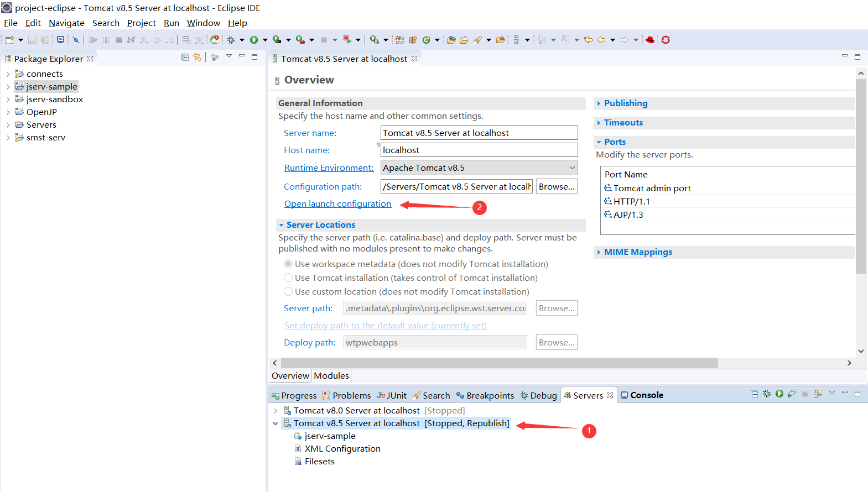Click the editor vertical scrollbar
The width and height of the screenshot is (868, 492).
861,177
